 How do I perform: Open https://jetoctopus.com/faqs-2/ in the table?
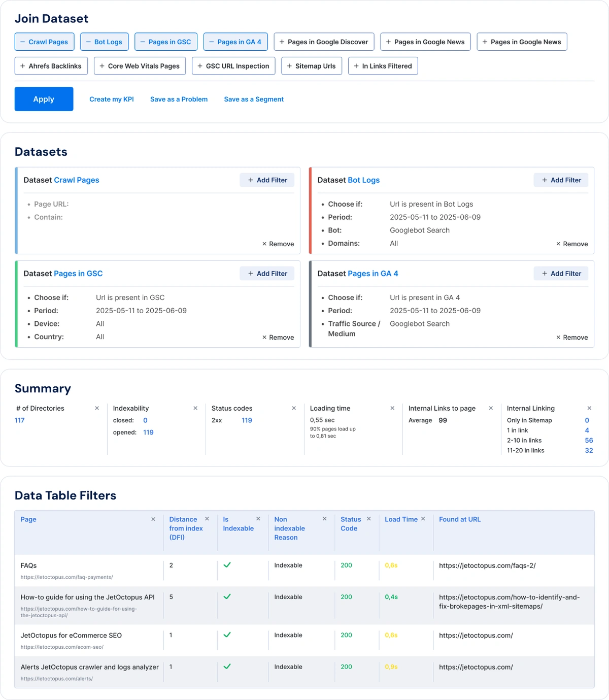pyautogui.click(x=487, y=565)
